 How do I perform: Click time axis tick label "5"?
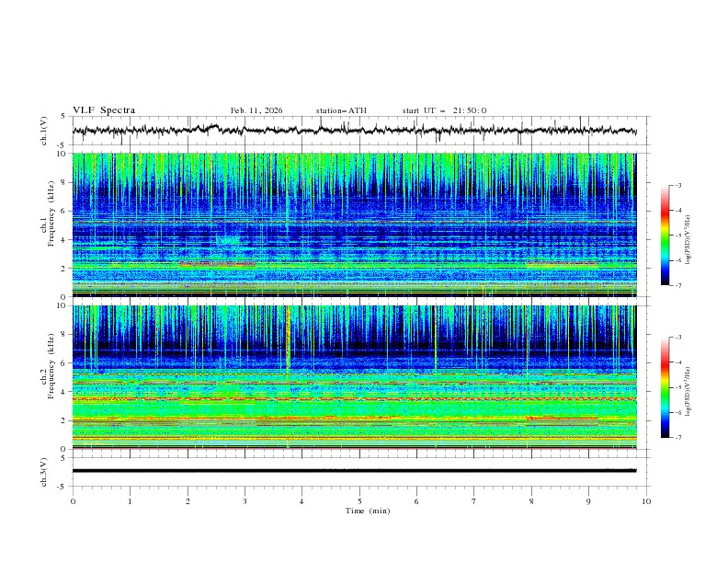pos(359,501)
